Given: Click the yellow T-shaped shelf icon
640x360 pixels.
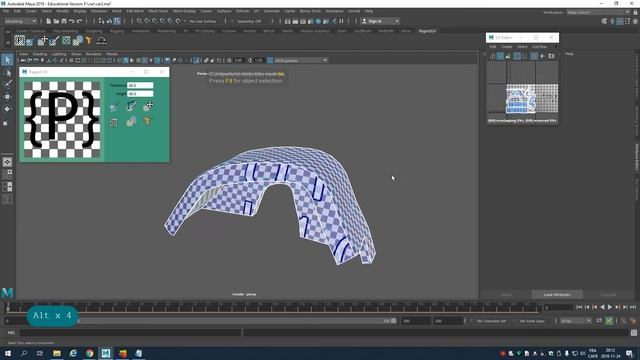Looking at the screenshot, I should pos(89,40).
